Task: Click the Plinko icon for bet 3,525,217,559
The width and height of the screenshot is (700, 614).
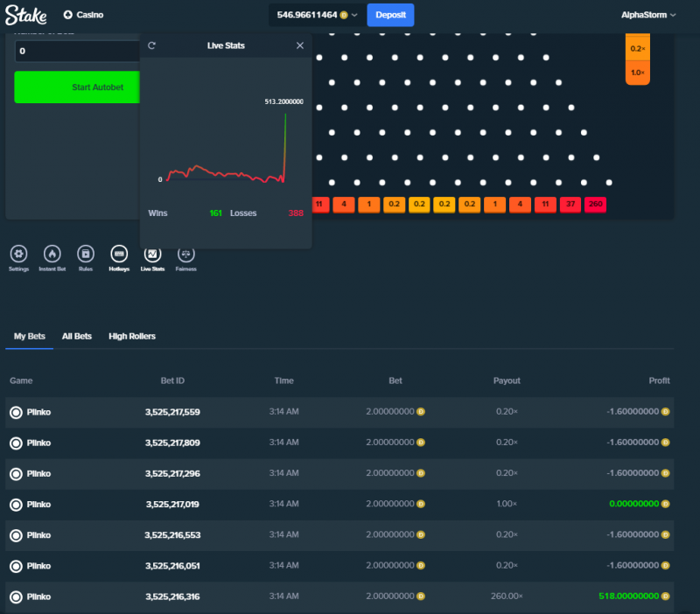Action: click(16, 412)
